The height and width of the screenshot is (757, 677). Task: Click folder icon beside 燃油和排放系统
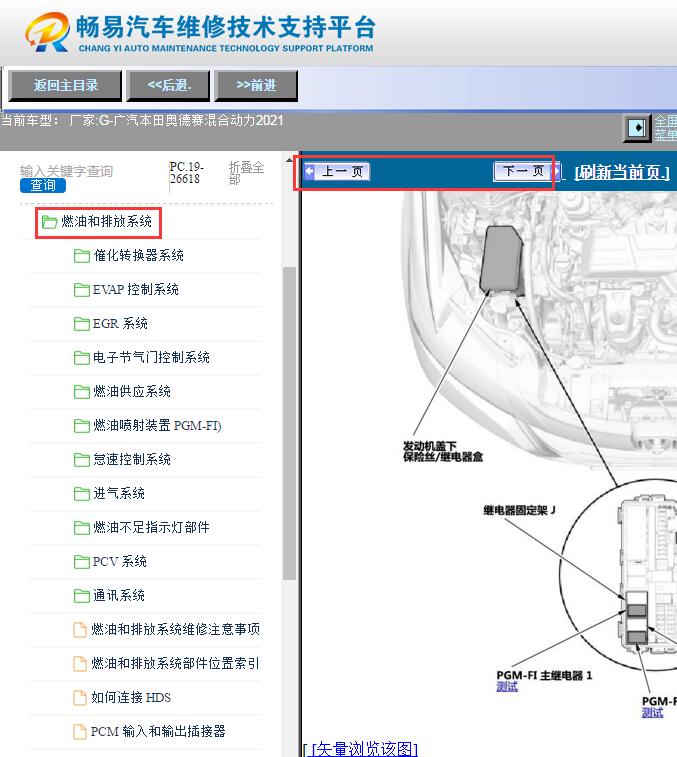pos(49,222)
